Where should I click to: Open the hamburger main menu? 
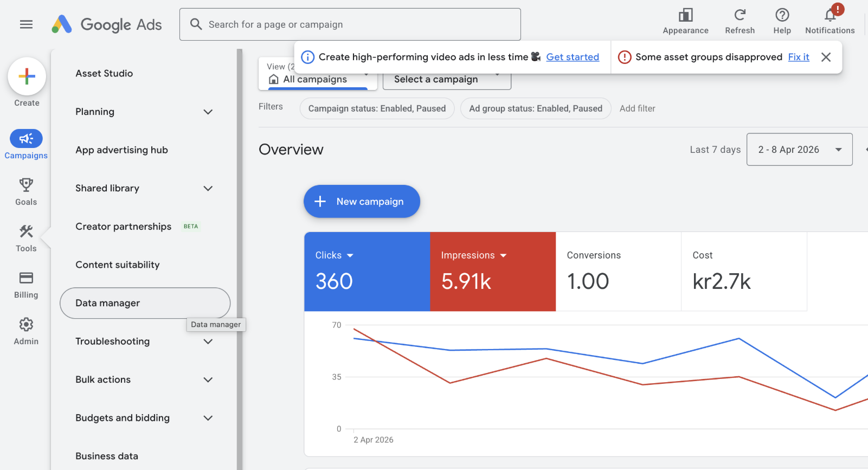[26, 24]
